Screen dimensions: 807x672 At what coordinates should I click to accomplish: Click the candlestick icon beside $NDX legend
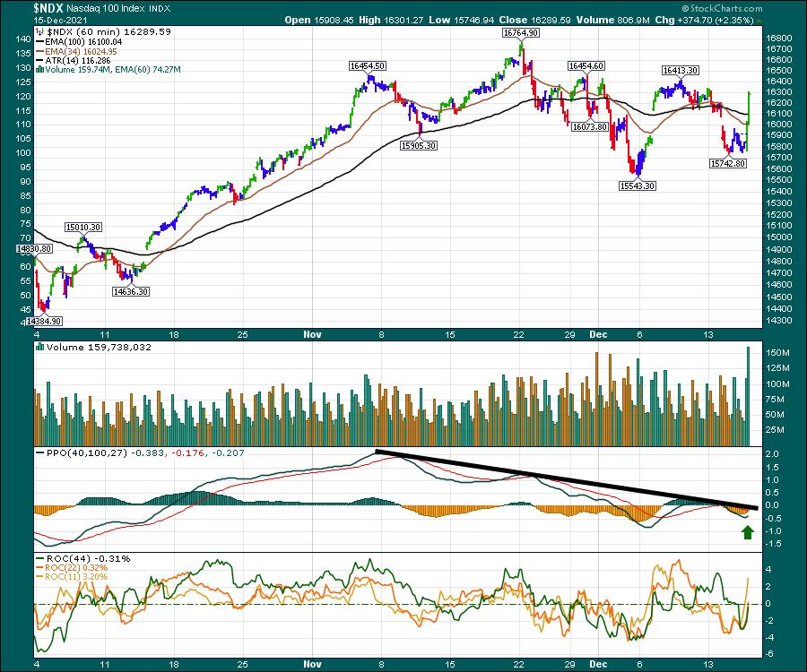[x=39, y=31]
